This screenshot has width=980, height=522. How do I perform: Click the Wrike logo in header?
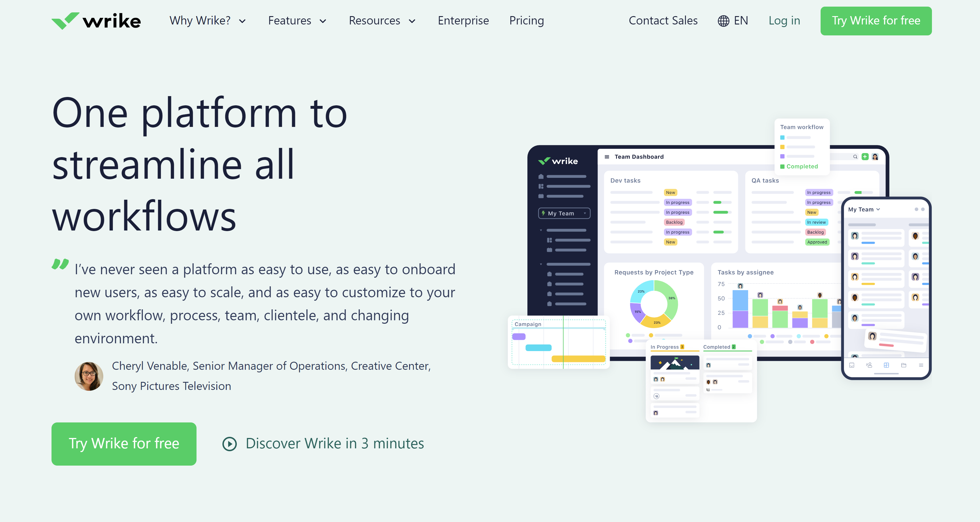click(96, 20)
